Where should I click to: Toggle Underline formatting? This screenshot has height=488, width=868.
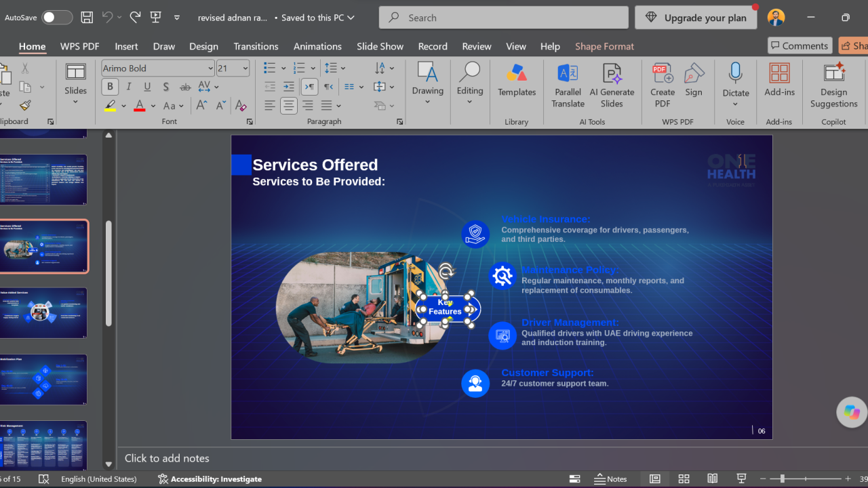[x=147, y=87]
